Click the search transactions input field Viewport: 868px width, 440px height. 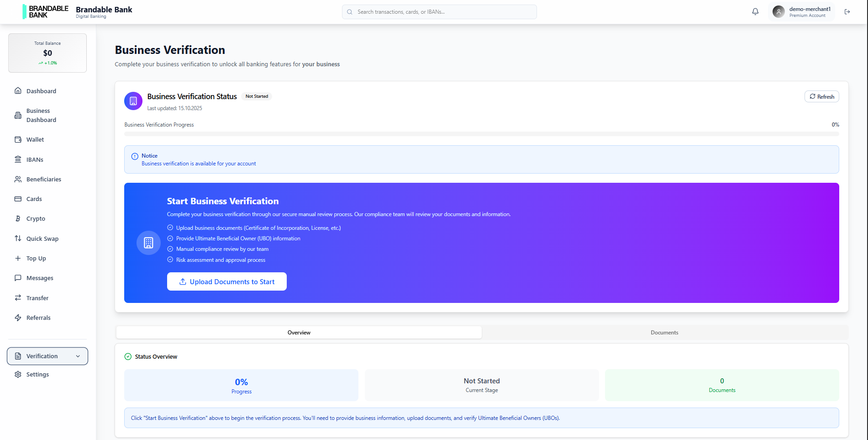point(438,12)
